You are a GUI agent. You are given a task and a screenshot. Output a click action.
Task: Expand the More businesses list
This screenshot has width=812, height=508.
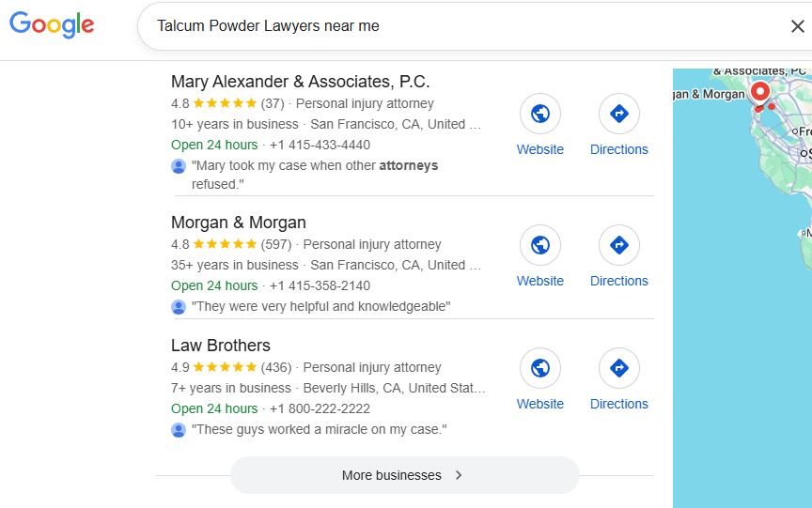click(404, 475)
